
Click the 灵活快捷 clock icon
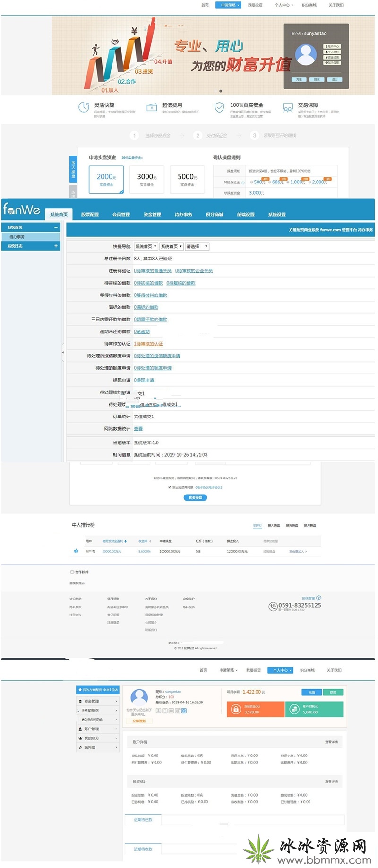(x=84, y=108)
